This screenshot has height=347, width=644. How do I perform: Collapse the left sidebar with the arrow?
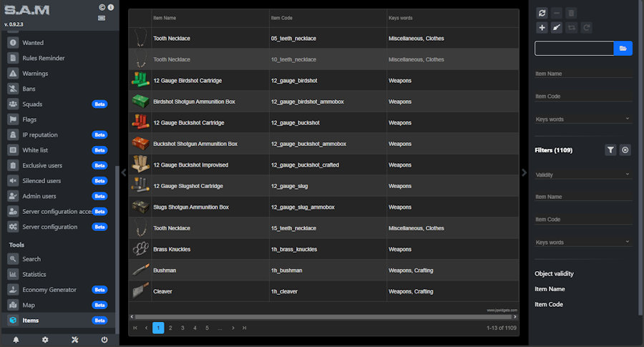tap(123, 172)
